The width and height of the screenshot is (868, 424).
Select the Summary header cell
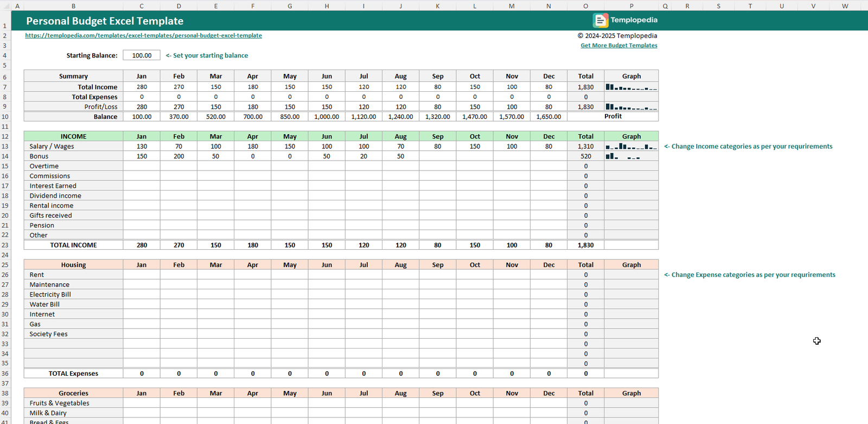[73, 77]
